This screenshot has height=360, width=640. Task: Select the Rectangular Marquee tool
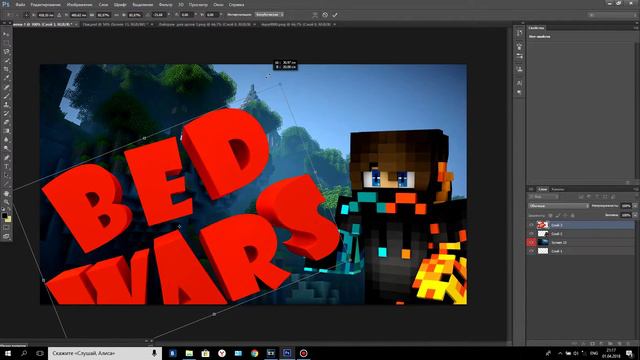pyautogui.click(x=6, y=43)
